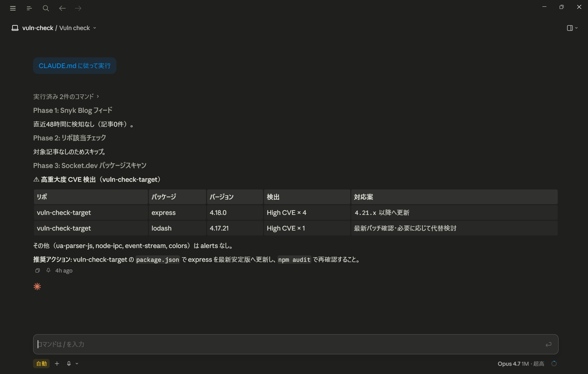588x374 pixels.
Task: Add attachment with the plus icon
Action: pyautogui.click(x=57, y=364)
